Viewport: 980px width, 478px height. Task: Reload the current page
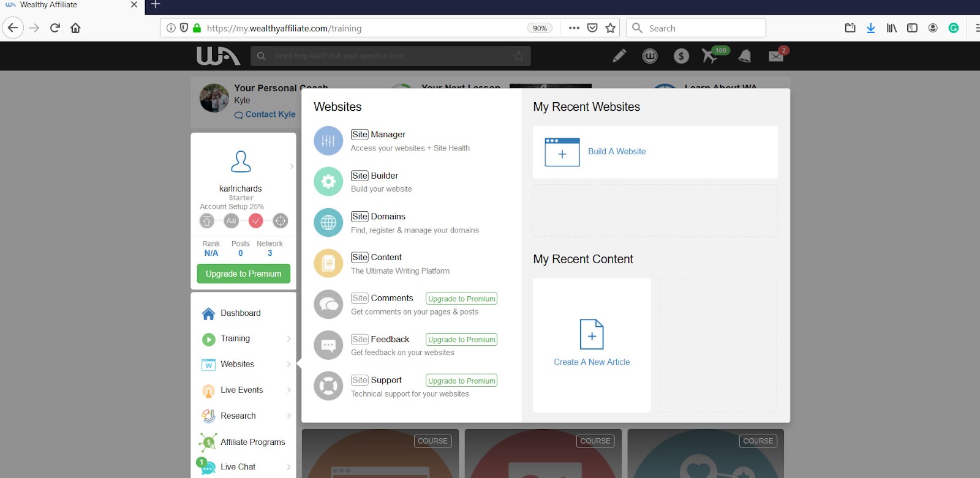tap(55, 28)
